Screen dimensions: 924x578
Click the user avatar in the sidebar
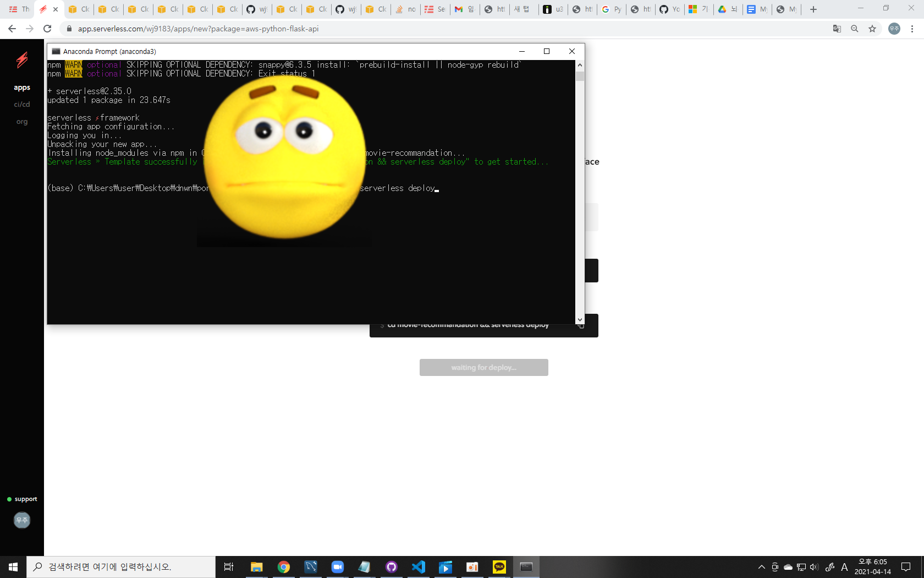click(22, 520)
